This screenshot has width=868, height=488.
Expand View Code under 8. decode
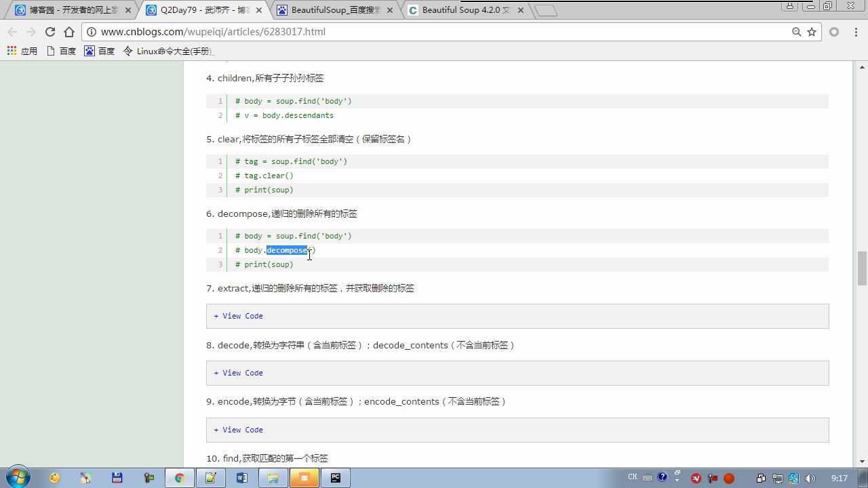click(238, 373)
